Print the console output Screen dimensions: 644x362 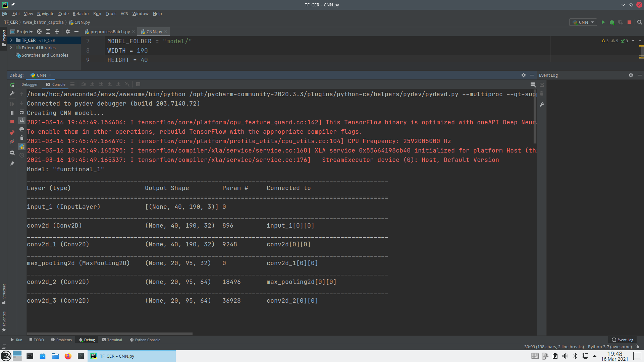[22, 129]
